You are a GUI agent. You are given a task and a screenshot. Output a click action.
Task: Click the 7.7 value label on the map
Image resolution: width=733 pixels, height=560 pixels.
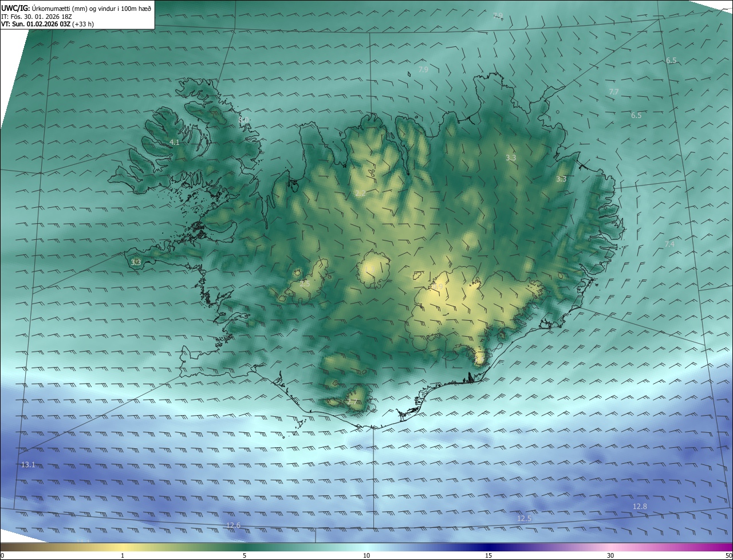tap(613, 92)
